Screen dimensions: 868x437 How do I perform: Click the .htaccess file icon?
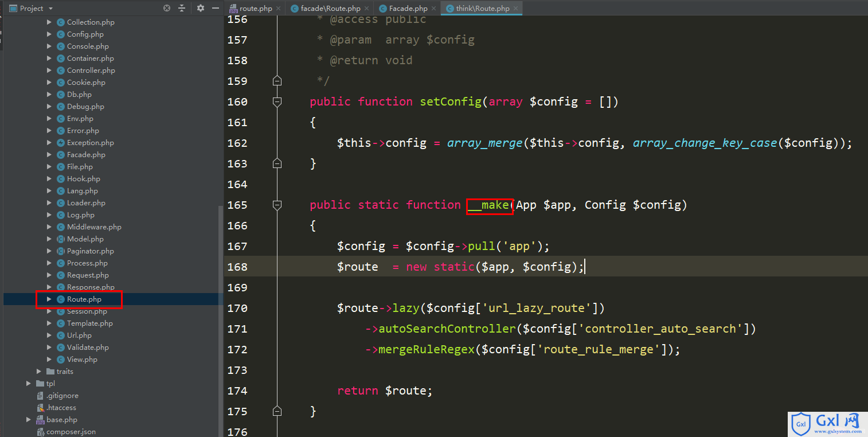point(40,408)
